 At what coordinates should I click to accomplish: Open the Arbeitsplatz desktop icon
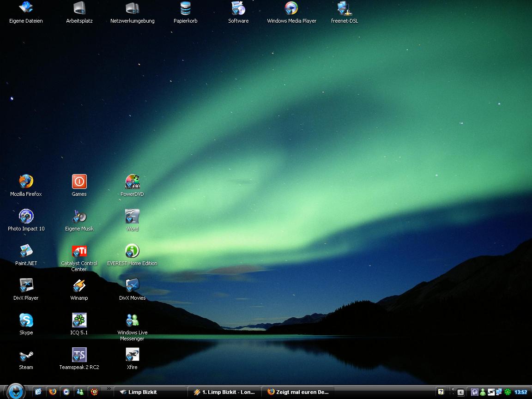coord(79,12)
